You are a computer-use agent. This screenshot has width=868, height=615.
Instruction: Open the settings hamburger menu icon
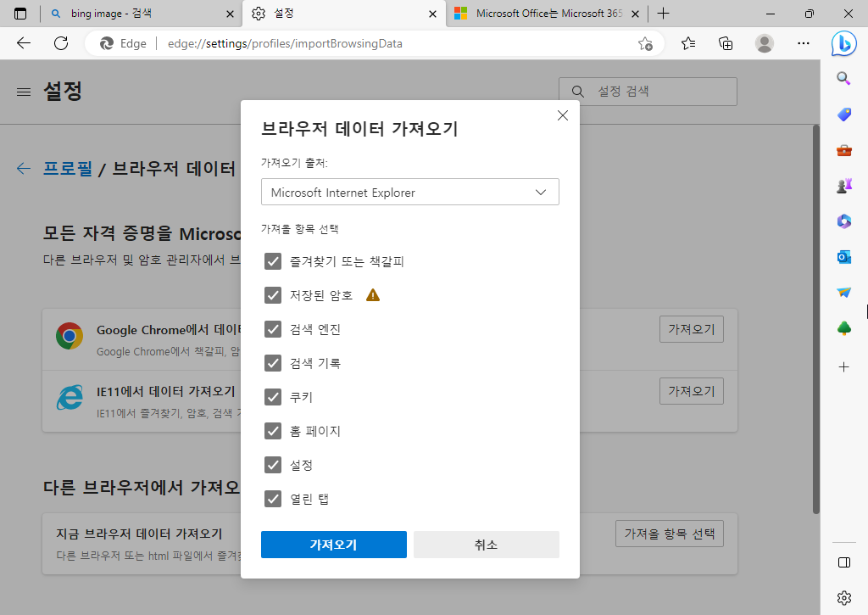[24, 92]
